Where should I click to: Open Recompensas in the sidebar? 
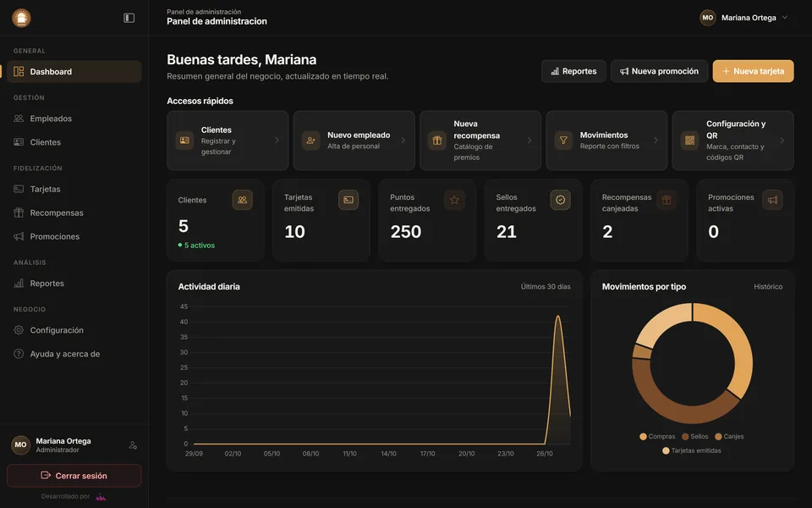click(74, 213)
